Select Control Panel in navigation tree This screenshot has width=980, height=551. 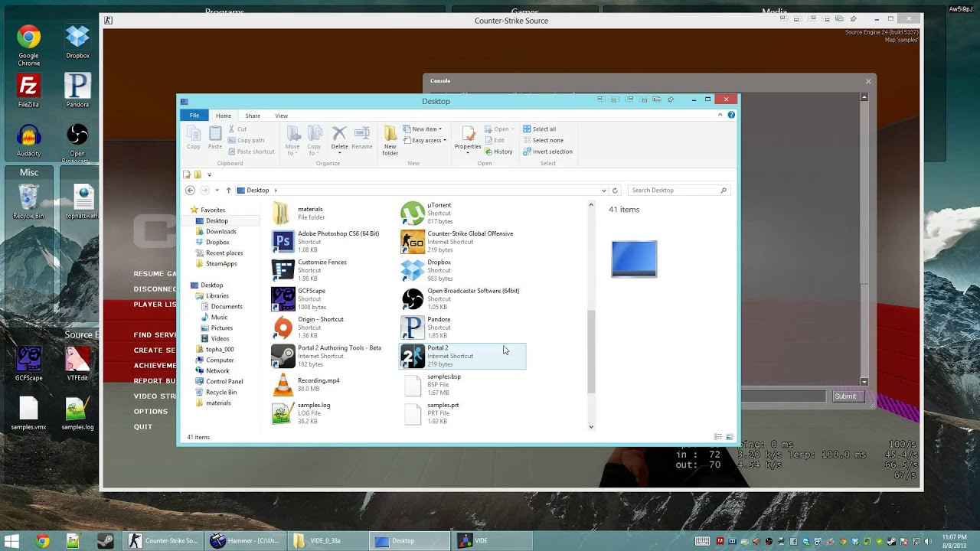pyautogui.click(x=224, y=382)
